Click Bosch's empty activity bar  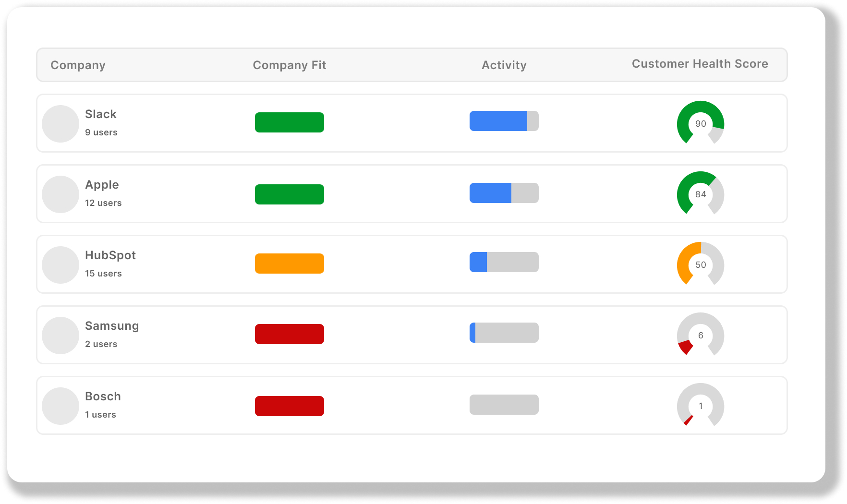pyautogui.click(x=504, y=404)
